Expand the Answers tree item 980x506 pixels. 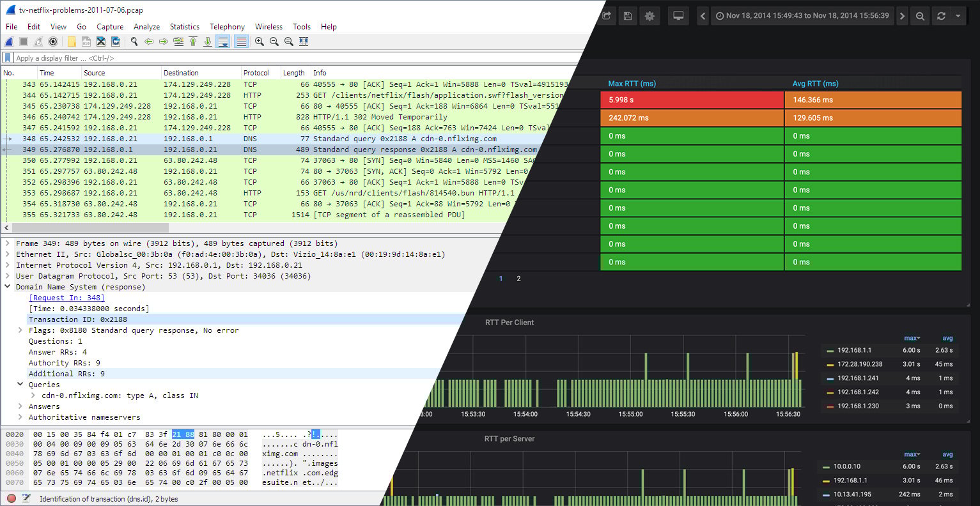(x=20, y=406)
